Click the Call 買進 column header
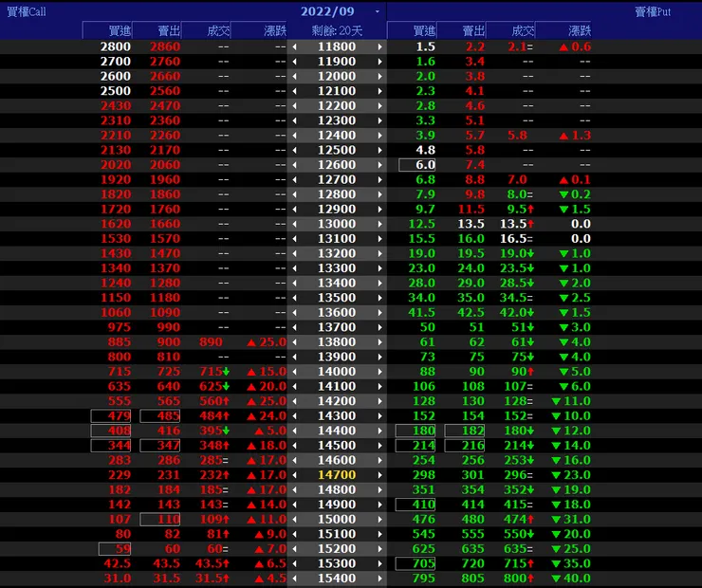Viewport: 702px width, 588px height. (x=107, y=30)
